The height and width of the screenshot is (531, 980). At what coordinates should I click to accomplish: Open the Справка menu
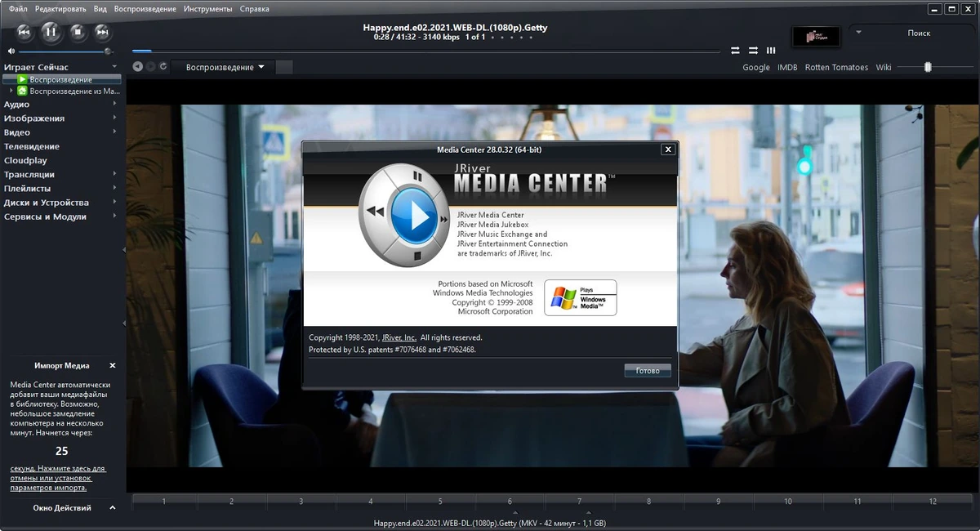[255, 9]
